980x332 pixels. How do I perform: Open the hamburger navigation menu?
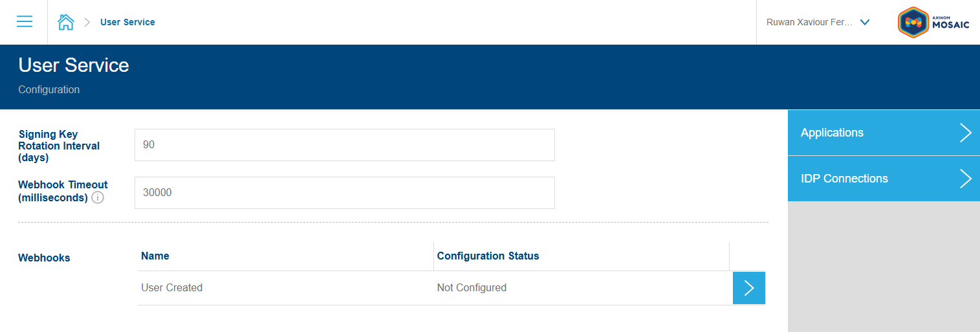coord(25,22)
